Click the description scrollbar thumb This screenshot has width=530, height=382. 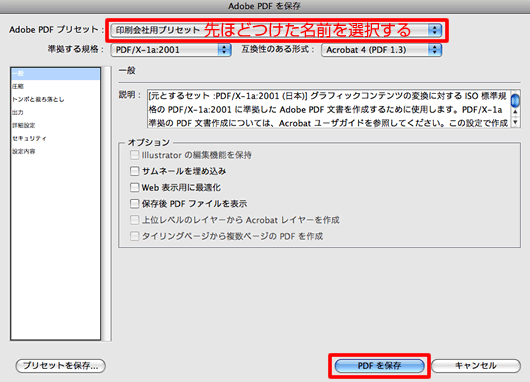[515, 101]
